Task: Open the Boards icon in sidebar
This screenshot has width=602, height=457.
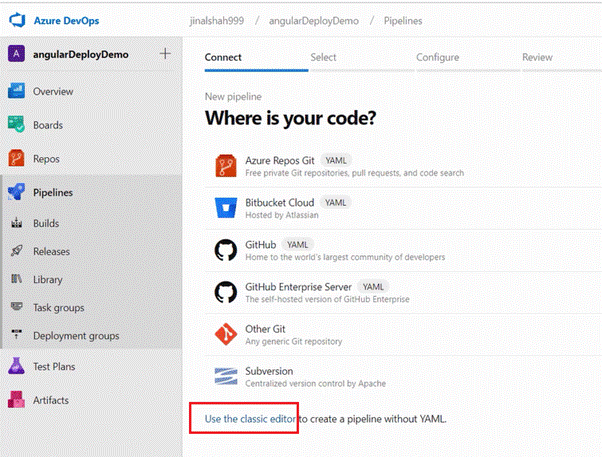Action: (x=16, y=124)
